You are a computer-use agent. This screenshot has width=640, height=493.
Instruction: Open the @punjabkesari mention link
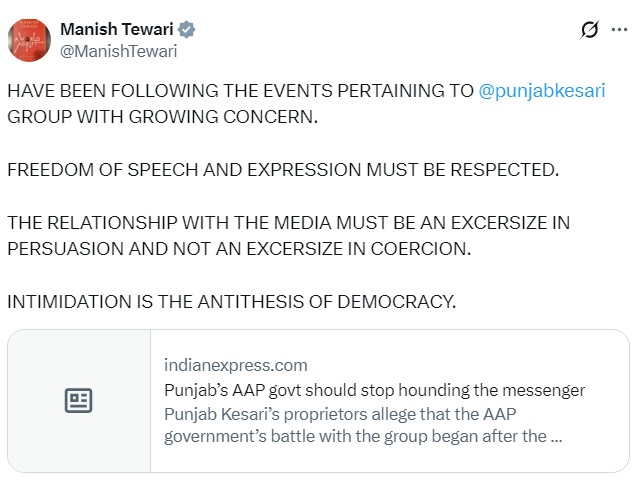point(542,90)
